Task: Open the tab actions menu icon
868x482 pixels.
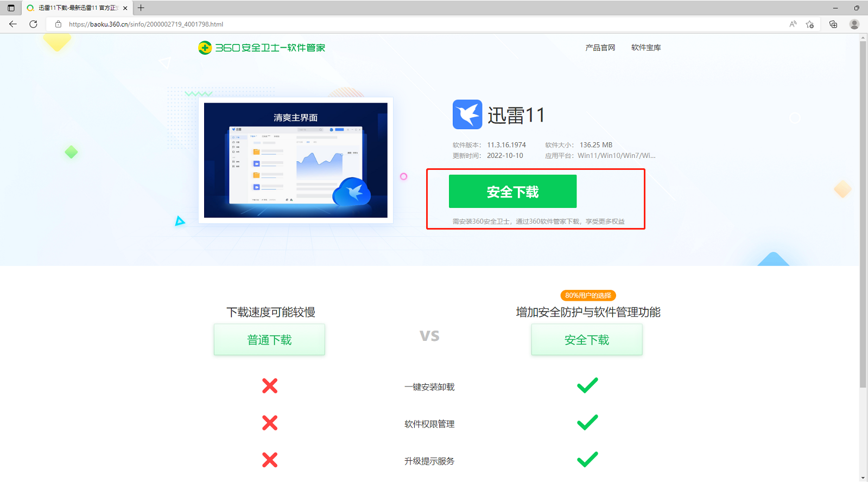Action: (11, 8)
